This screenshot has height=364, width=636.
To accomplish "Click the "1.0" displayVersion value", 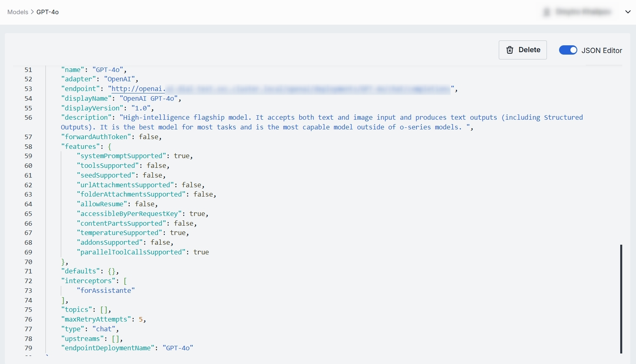I will (141, 108).
